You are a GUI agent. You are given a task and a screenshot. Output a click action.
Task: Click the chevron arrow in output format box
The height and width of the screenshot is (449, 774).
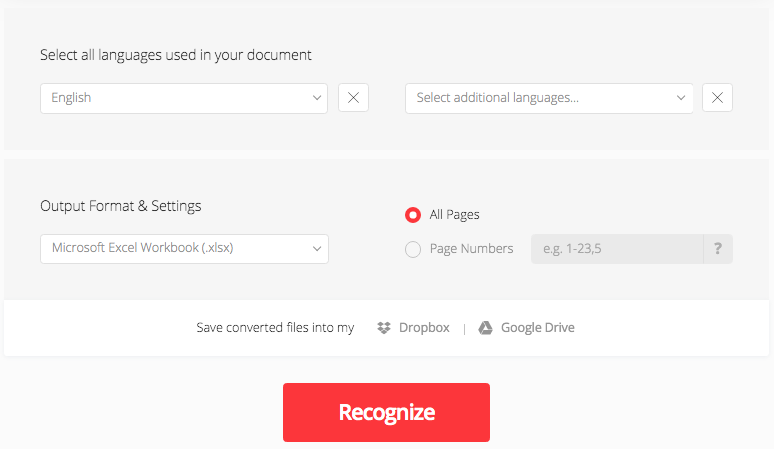(x=317, y=248)
